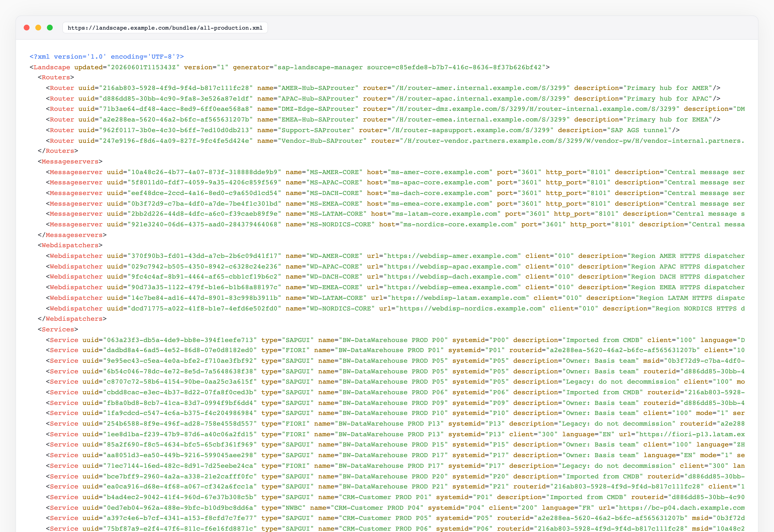
Task: Select the BW-DataWarehouse PROD P15 Service row
Action: pos(395,445)
